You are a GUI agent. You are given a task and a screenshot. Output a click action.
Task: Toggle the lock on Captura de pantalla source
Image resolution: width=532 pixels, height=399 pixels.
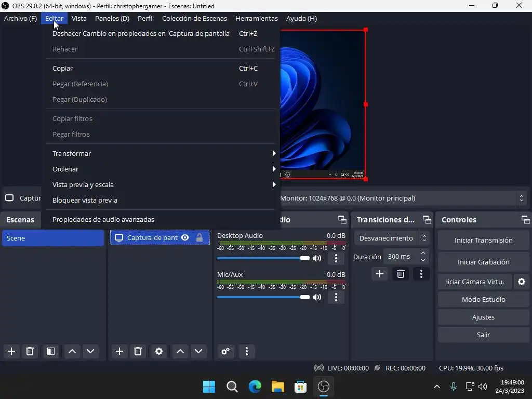point(199,237)
